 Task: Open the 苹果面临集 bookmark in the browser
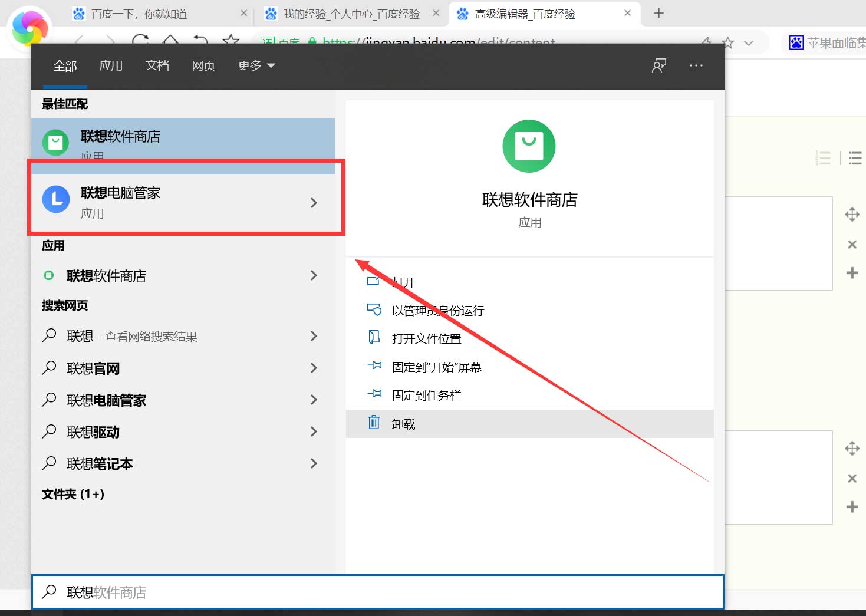point(828,42)
